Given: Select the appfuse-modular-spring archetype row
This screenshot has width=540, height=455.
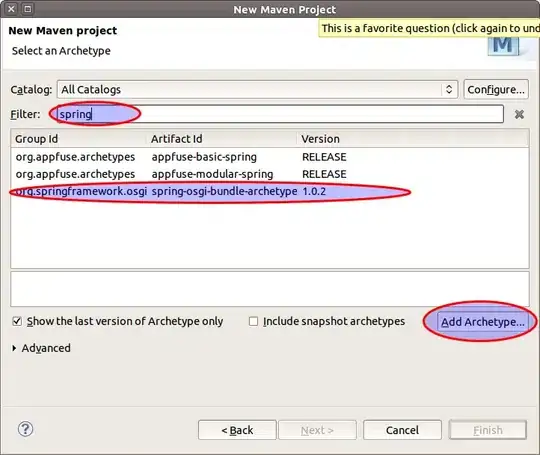Looking at the screenshot, I should click(x=270, y=174).
